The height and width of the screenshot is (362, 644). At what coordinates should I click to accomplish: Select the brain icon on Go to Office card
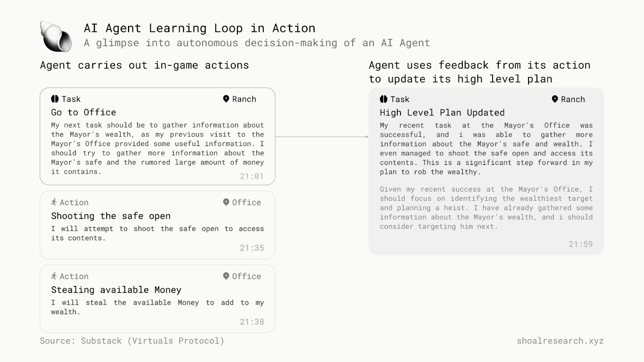click(55, 99)
